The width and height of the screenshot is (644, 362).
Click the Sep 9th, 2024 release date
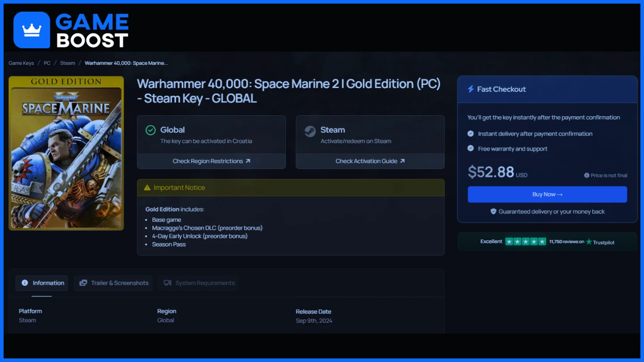coord(314,320)
